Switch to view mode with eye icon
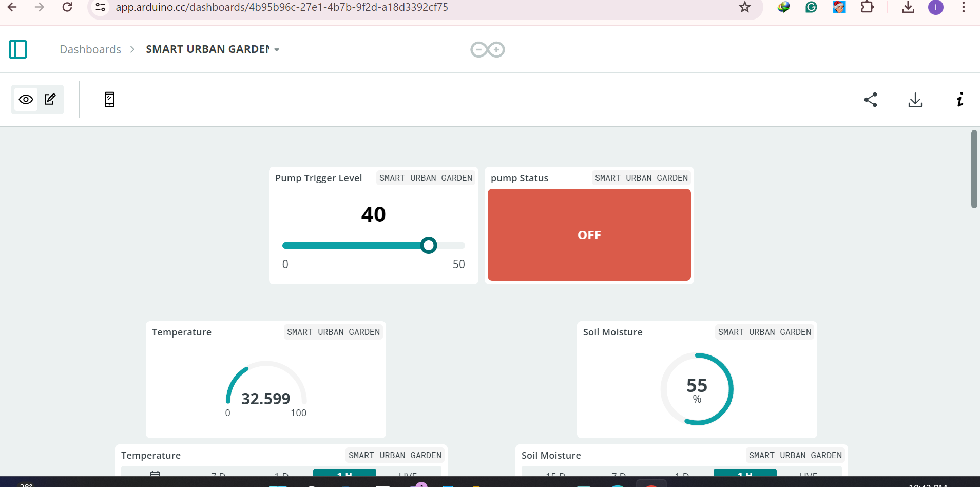This screenshot has height=487, width=980. coord(26,99)
